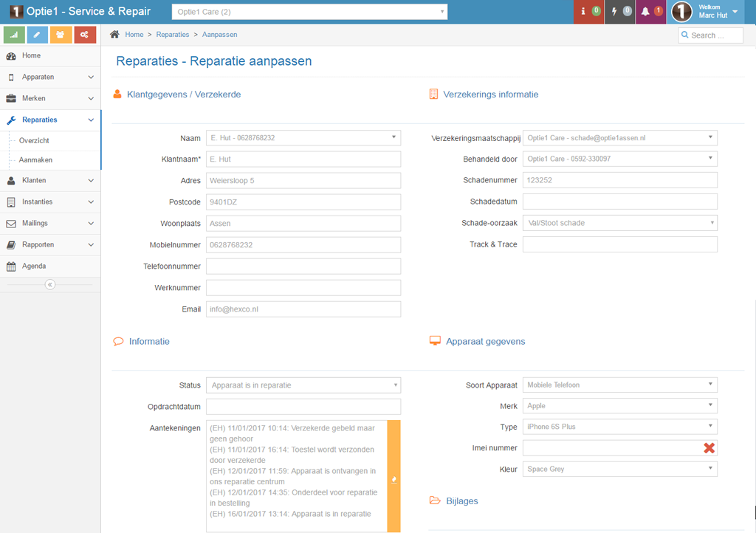
Task: Open the Merk dropdown
Action: point(620,406)
